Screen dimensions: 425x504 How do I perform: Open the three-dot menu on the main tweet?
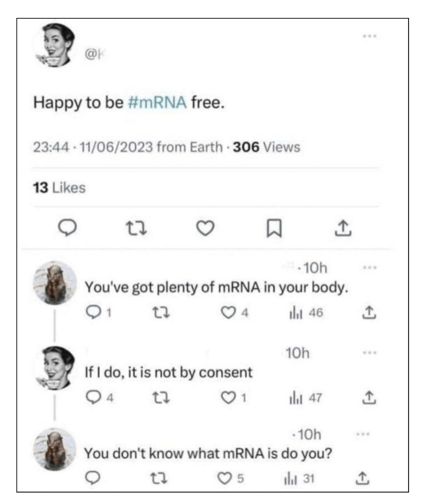tap(369, 37)
